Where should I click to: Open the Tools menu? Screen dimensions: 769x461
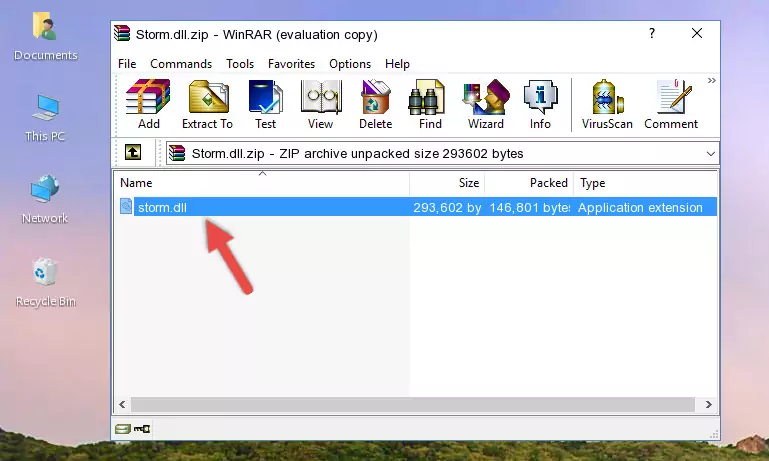pos(240,64)
